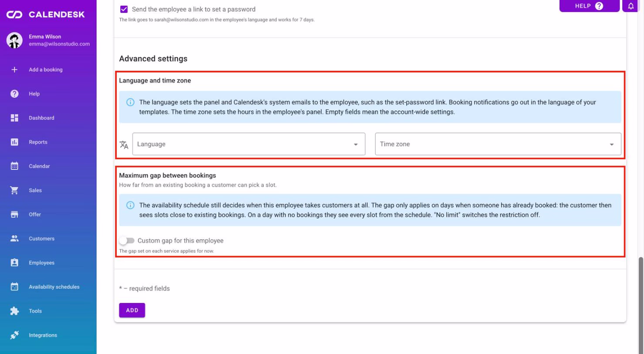The width and height of the screenshot is (644, 354).
Task: Click the Advanced settings heading
Action: click(x=153, y=58)
